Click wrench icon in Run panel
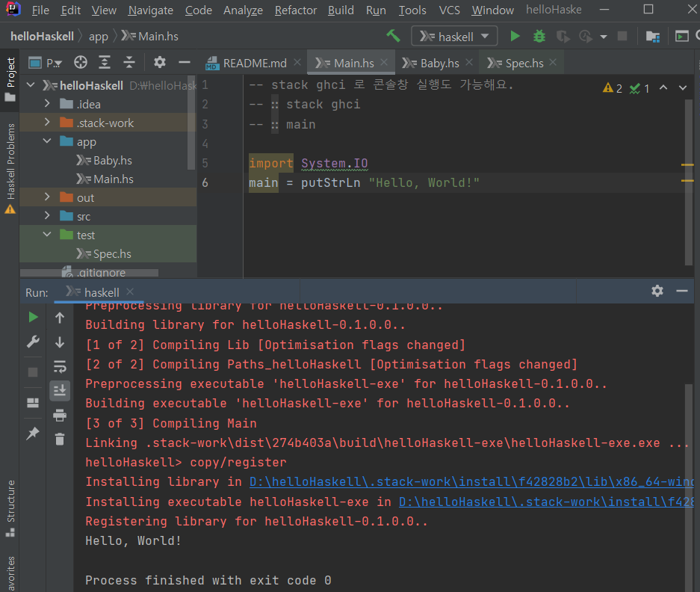700x592 pixels. point(33,342)
